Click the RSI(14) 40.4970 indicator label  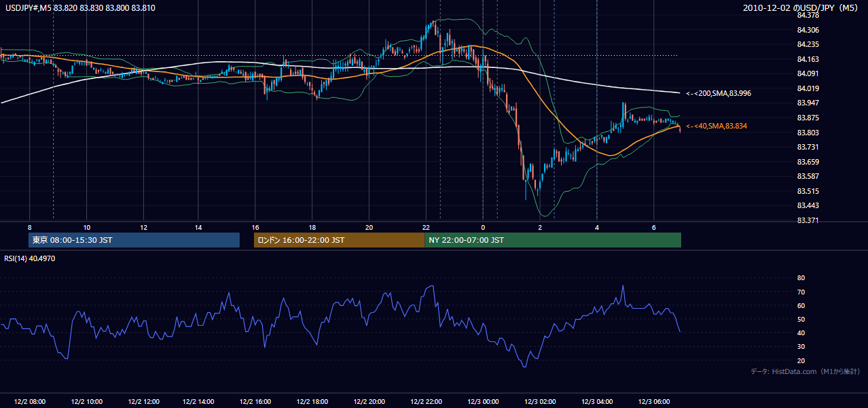pyautogui.click(x=30, y=258)
